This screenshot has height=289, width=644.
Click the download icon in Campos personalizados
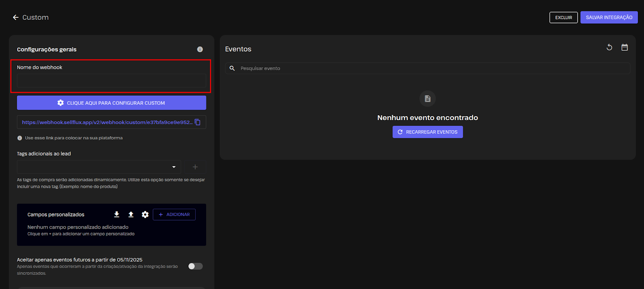[117, 214]
